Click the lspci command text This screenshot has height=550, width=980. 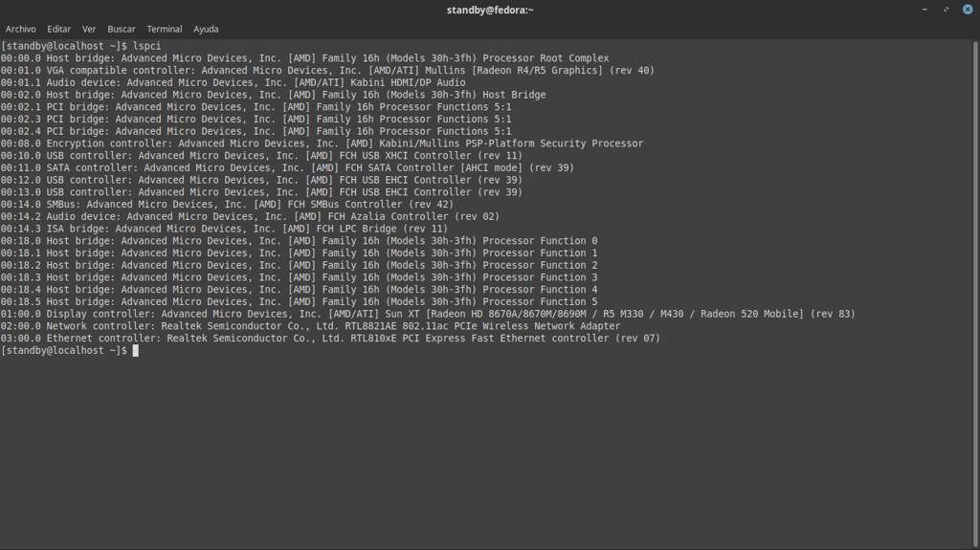[148, 46]
